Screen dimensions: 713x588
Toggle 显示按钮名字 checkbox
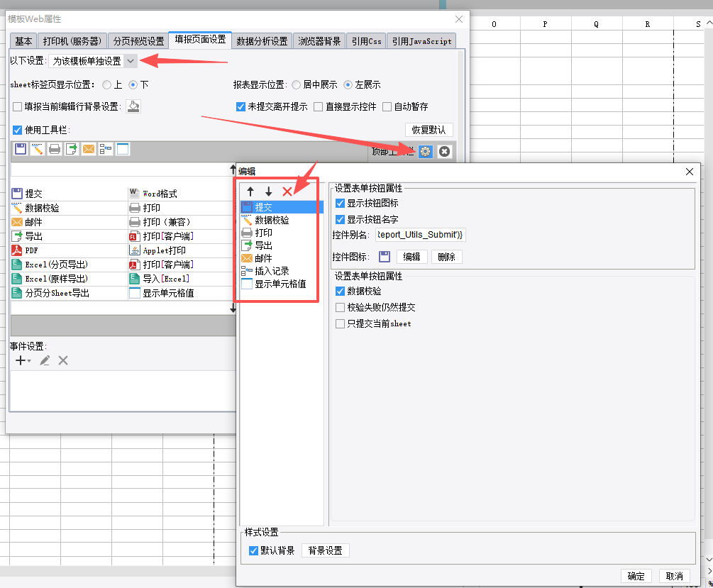tap(340, 220)
